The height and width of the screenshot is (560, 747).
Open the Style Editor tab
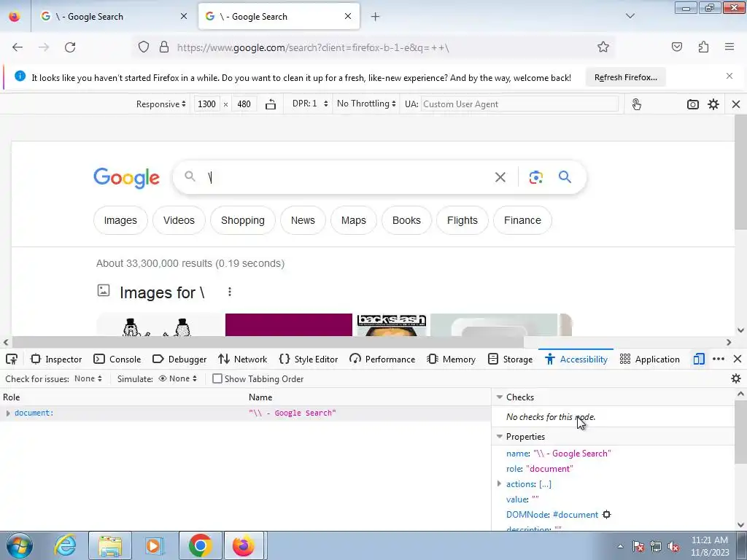click(x=309, y=359)
